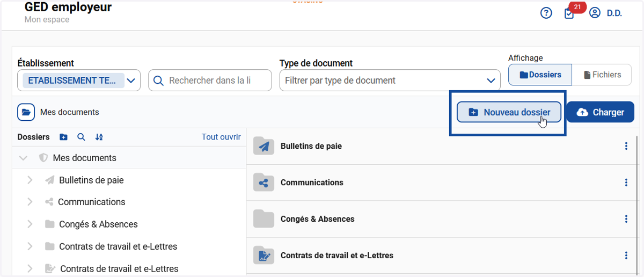Open the Établissement dropdown
The image size is (644, 277).
pyautogui.click(x=79, y=81)
